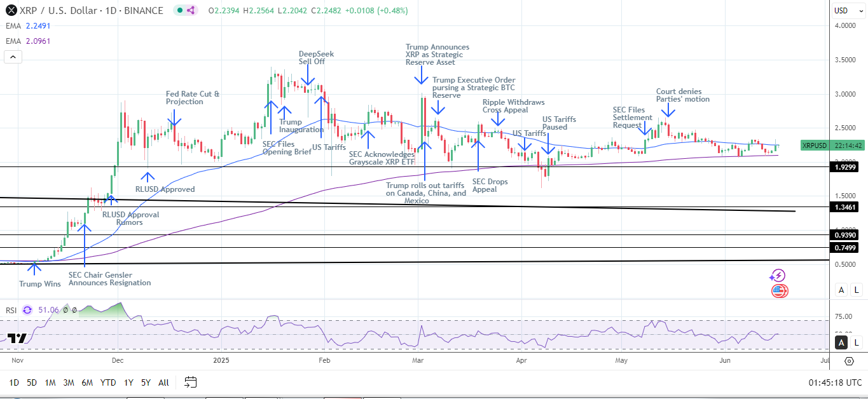The image size is (868, 399).
Task: Toggle auto scale A on RSI pane
Action: [x=841, y=342]
